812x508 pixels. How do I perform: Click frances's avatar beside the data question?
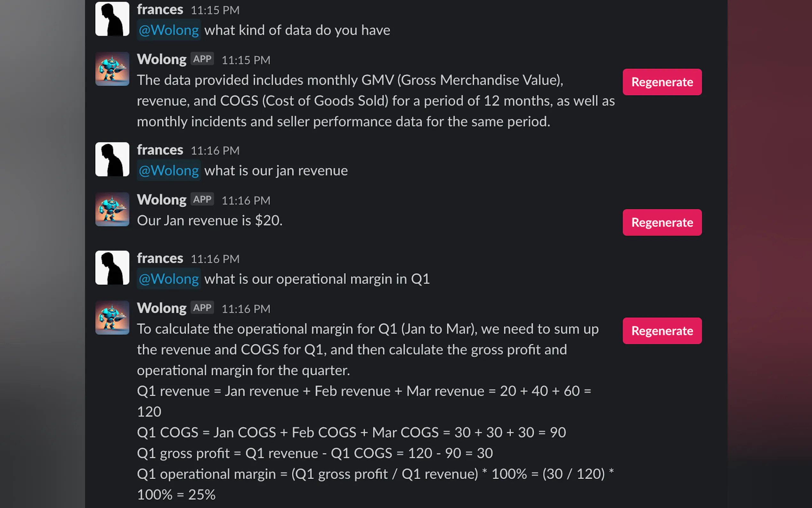click(112, 19)
